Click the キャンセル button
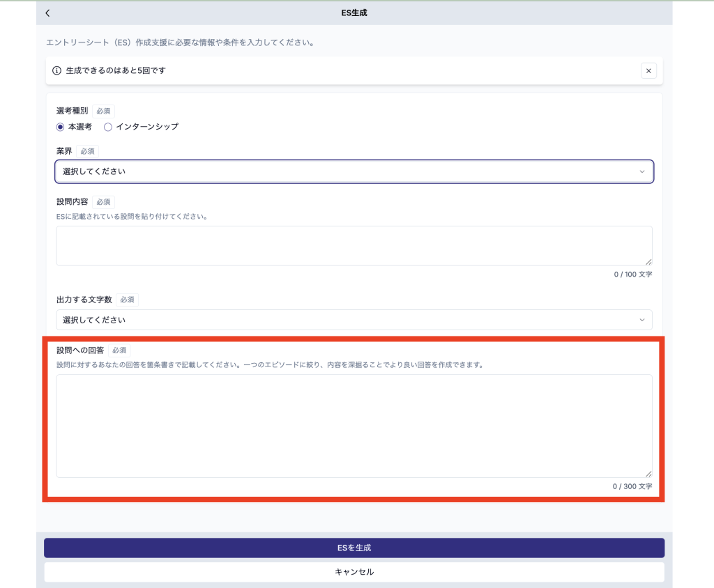The image size is (714, 588). click(354, 572)
